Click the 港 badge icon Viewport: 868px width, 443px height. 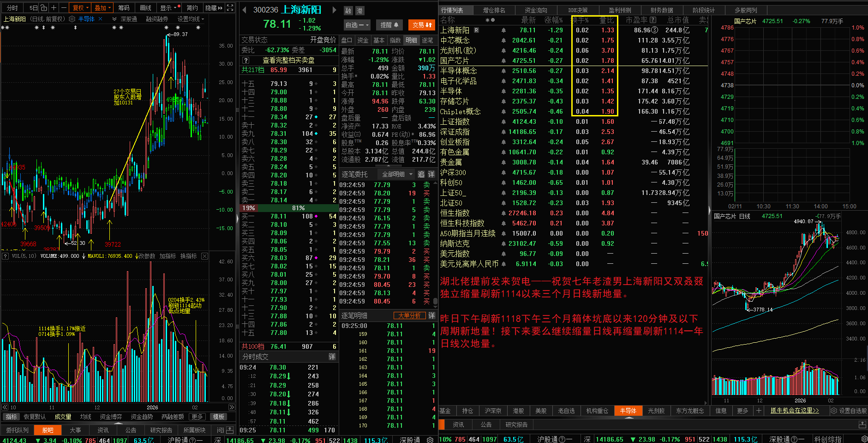360,10
